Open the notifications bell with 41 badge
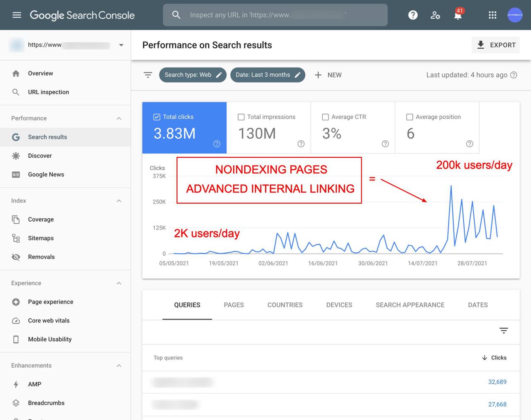This screenshot has height=420, width=531. [458, 15]
